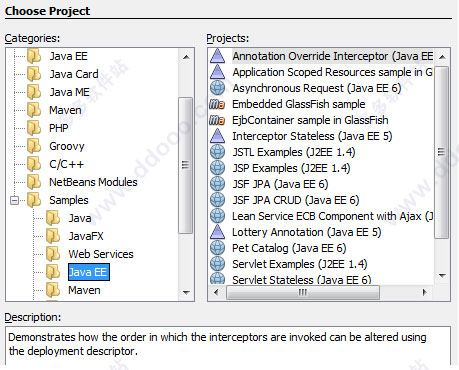Screen dimensions: 459x370
Task: Click the Categories list scroll-up arrow
Action: coord(186,57)
